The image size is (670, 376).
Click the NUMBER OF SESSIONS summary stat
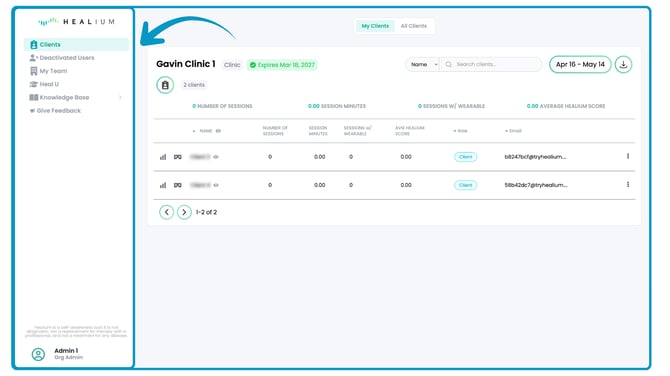pos(222,106)
